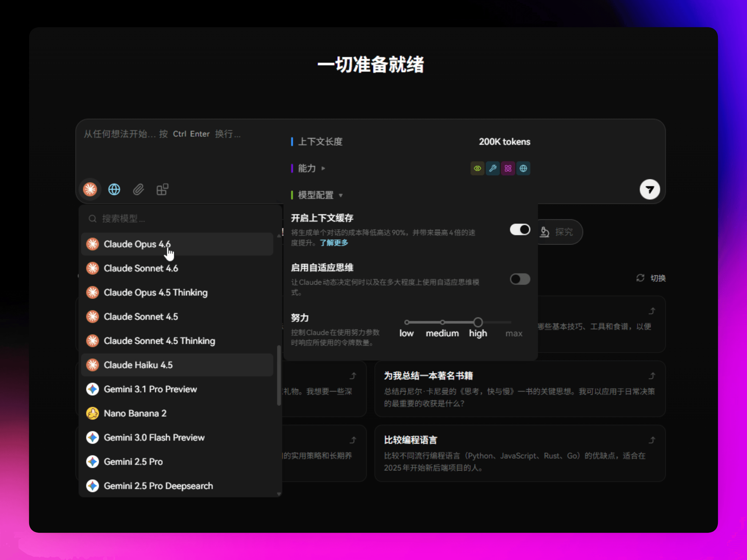
Task: Send the message with the arrow button
Action: tap(649, 189)
